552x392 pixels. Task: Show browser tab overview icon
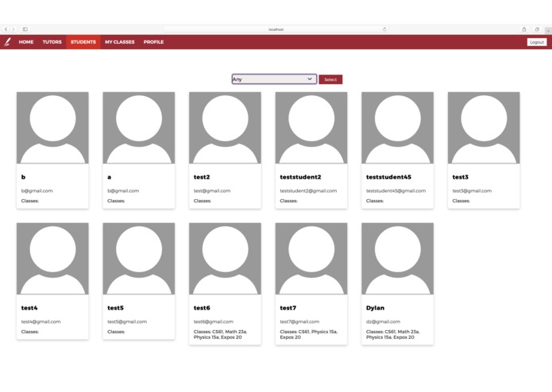click(x=537, y=29)
